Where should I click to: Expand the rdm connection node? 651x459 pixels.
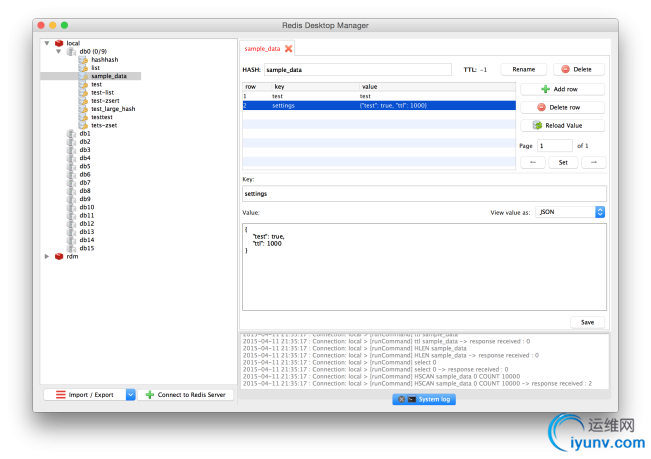47,256
